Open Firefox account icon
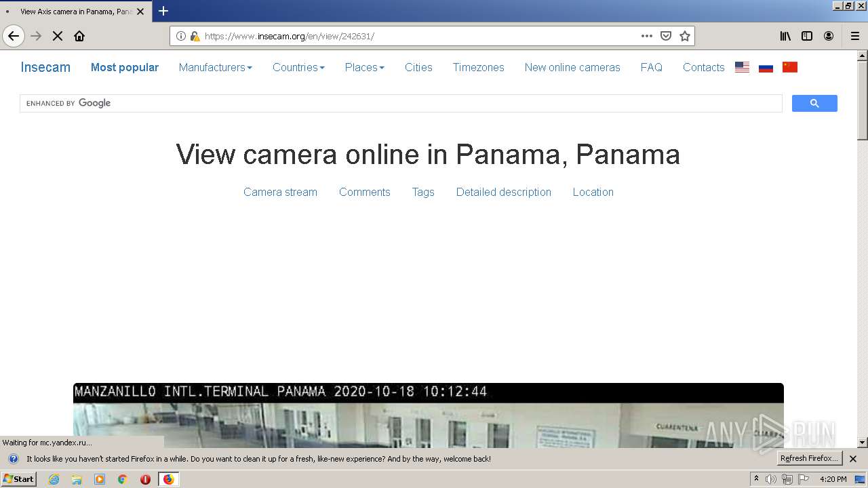The height and width of the screenshot is (488, 868). click(829, 36)
